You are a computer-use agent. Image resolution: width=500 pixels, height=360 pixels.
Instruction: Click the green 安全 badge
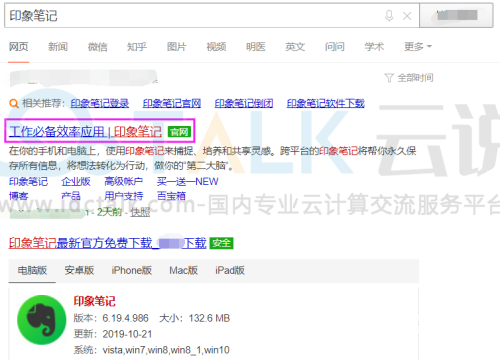point(221,243)
